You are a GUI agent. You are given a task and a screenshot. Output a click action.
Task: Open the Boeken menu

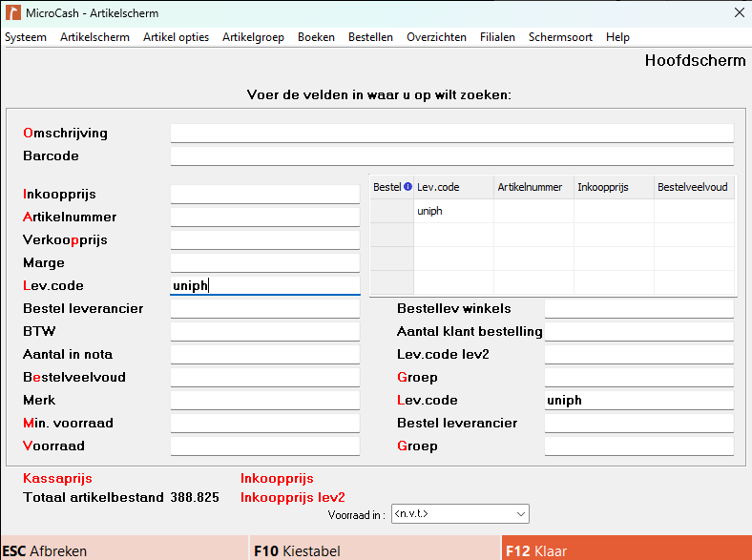[316, 37]
